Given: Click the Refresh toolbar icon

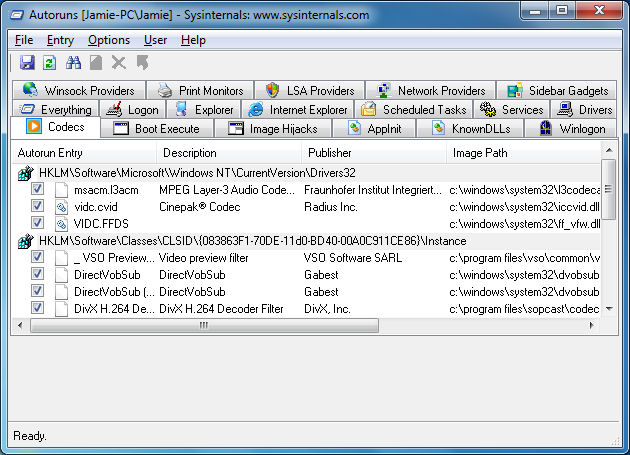Looking at the screenshot, I should (50, 63).
